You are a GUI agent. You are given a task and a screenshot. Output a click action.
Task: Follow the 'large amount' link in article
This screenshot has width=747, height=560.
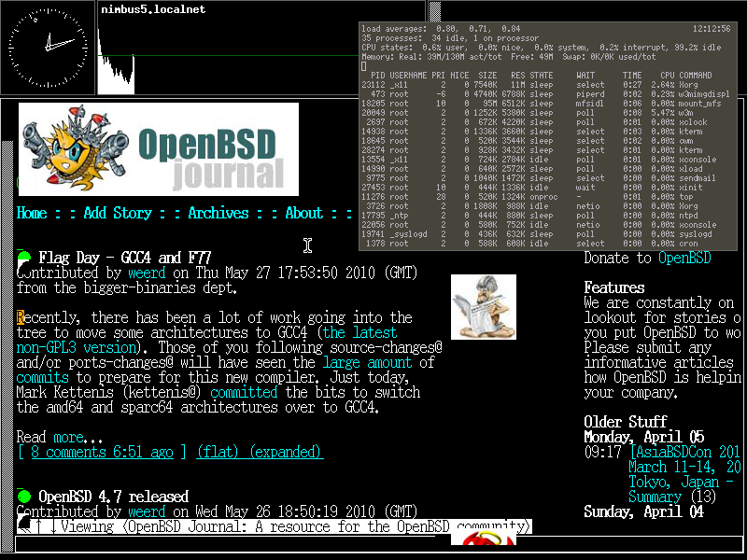coord(368,362)
